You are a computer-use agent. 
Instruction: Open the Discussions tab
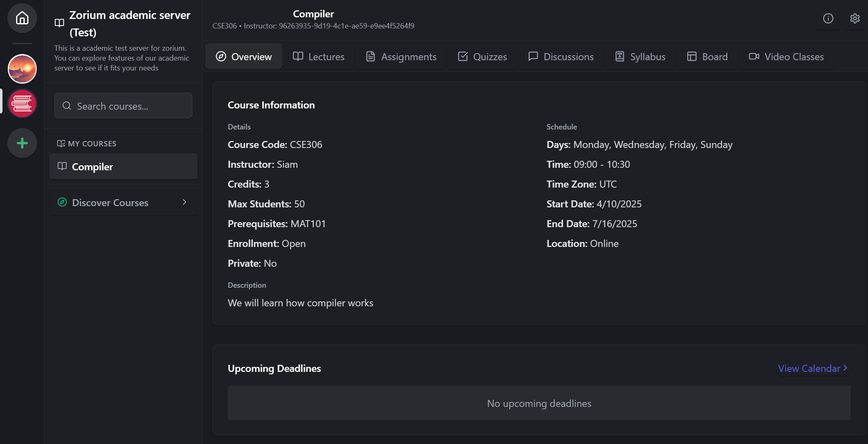pyautogui.click(x=561, y=56)
